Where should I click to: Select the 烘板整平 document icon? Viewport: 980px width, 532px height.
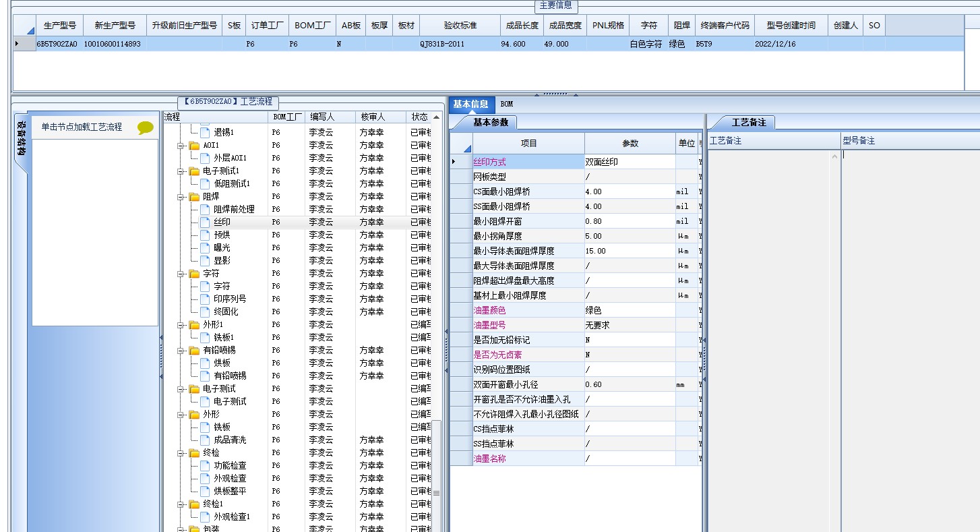(x=205, y=491)
